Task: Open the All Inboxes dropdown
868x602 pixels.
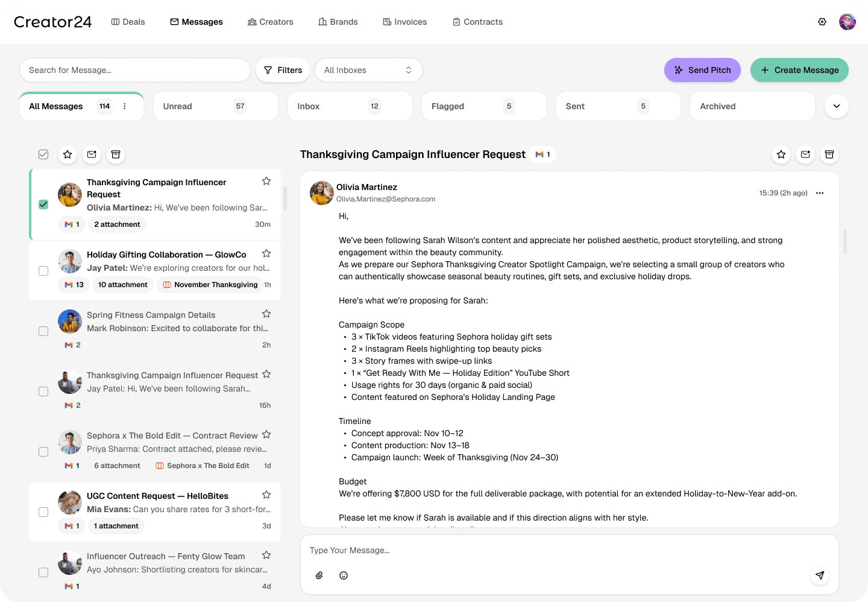Action: click(368, 70)
